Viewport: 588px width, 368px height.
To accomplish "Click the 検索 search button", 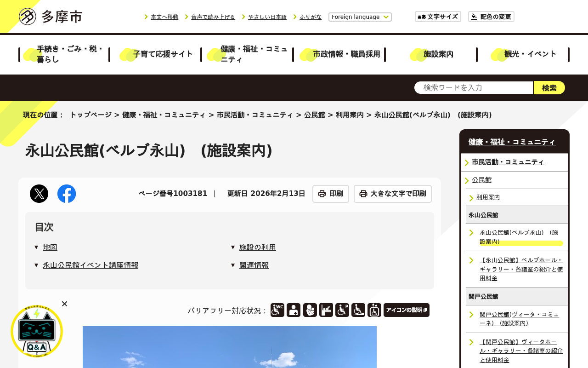I will pyautogui.click(x=549, y=87).
